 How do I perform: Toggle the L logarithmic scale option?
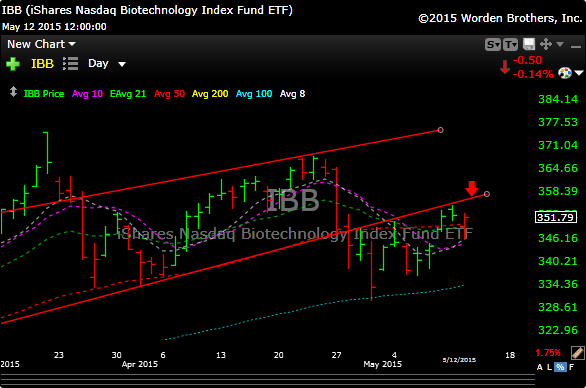(549, 367)
